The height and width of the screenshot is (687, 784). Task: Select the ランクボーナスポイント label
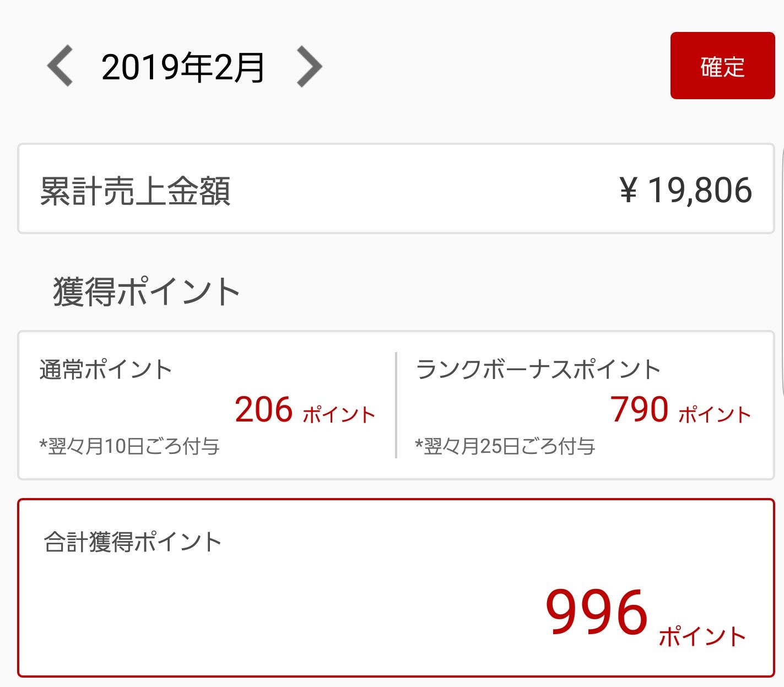538,369
